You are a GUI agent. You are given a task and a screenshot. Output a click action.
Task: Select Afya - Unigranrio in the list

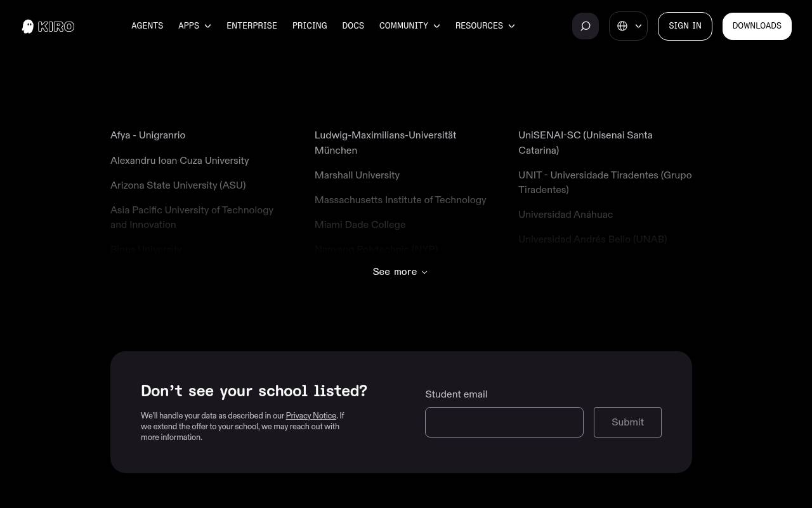pos(148,135)
